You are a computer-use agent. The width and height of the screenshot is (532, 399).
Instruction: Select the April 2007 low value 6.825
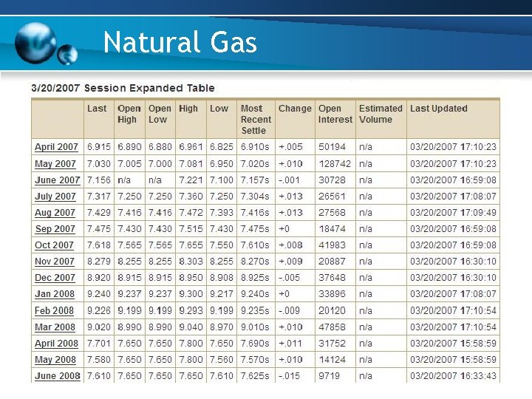coord(221,147)
